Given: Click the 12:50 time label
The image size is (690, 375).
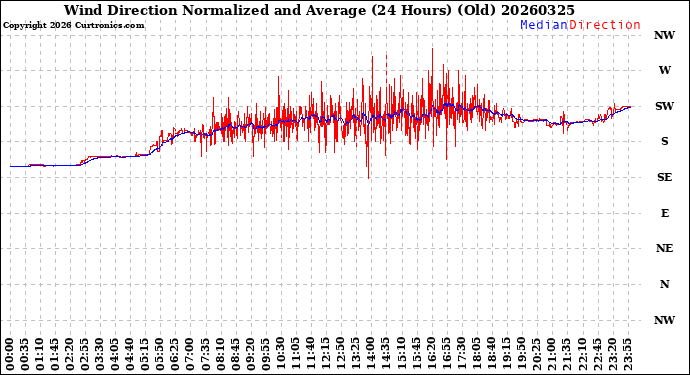Looking at the screenshot, I should tap(341, 354).
